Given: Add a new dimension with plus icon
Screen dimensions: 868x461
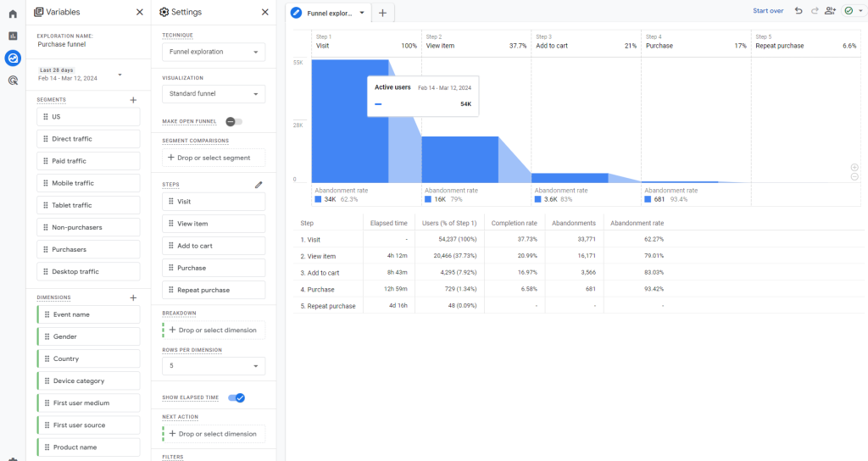Looking at the screenshot, I should pyautogui.click(x=133, y=297).
